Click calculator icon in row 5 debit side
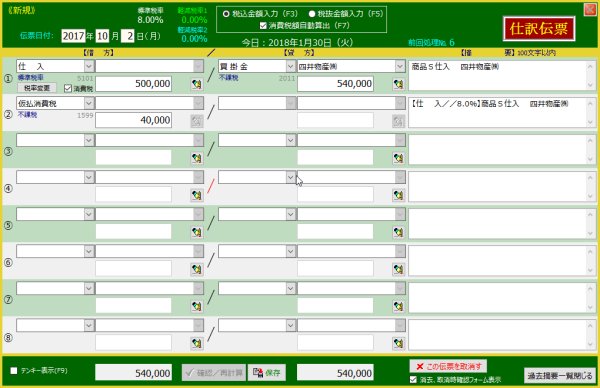The width and height of the screenshot is (600, 388). [x=197, y=232]
